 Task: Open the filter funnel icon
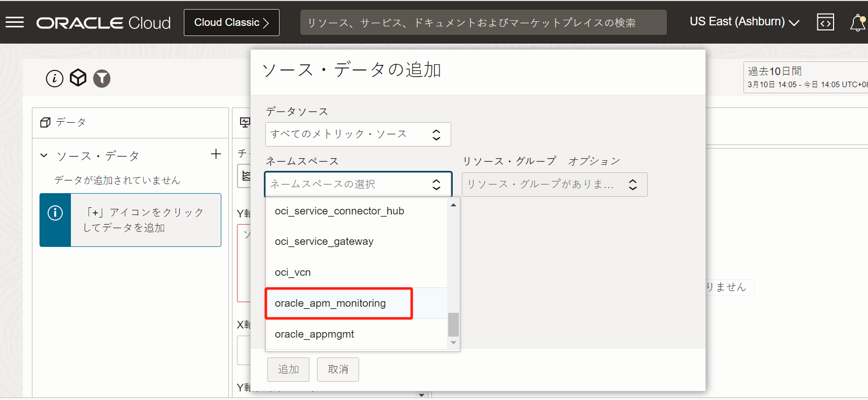102,78
